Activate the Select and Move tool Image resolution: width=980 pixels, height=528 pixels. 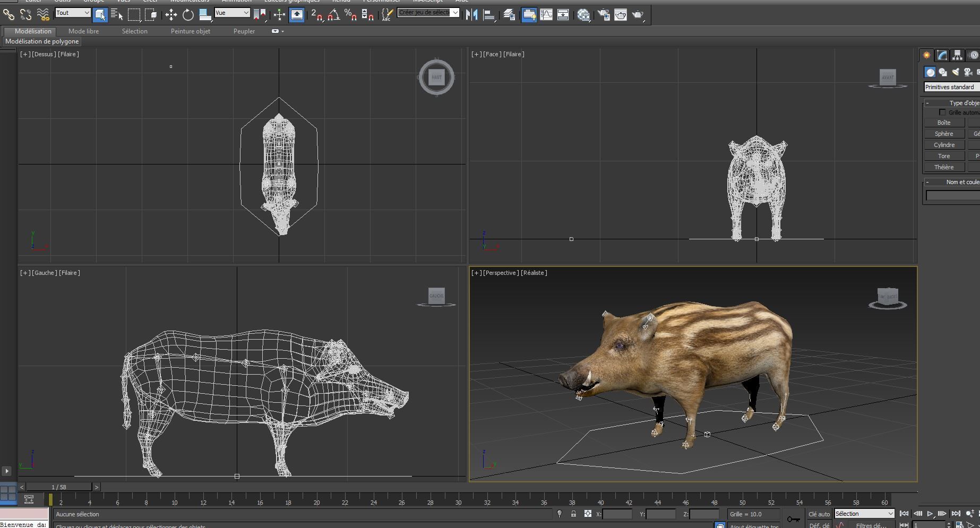171,15
